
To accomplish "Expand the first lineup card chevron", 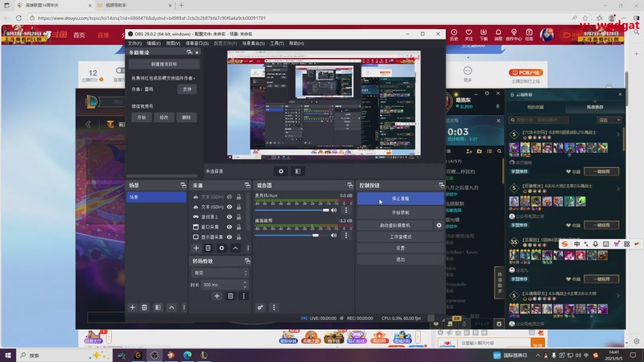I will 618,134.
